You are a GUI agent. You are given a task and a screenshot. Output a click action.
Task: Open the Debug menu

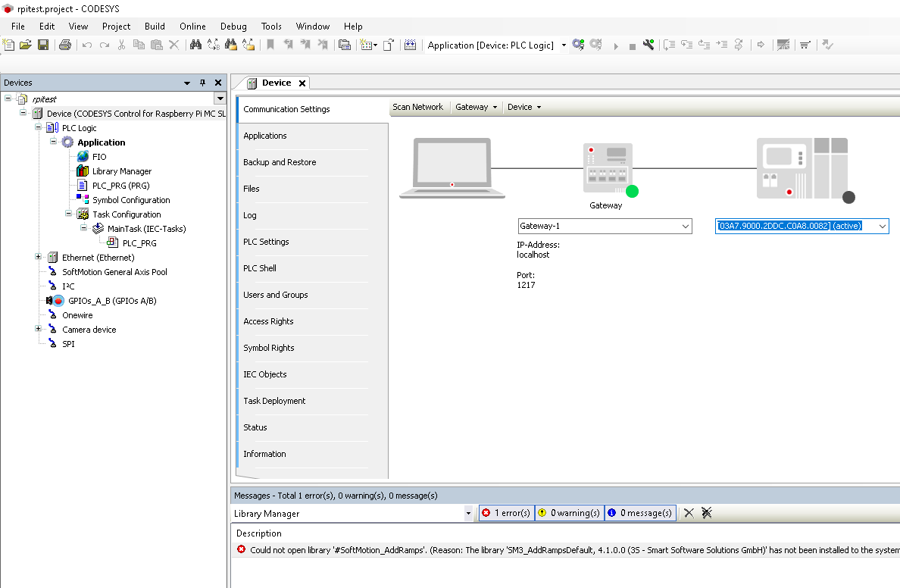233,27
